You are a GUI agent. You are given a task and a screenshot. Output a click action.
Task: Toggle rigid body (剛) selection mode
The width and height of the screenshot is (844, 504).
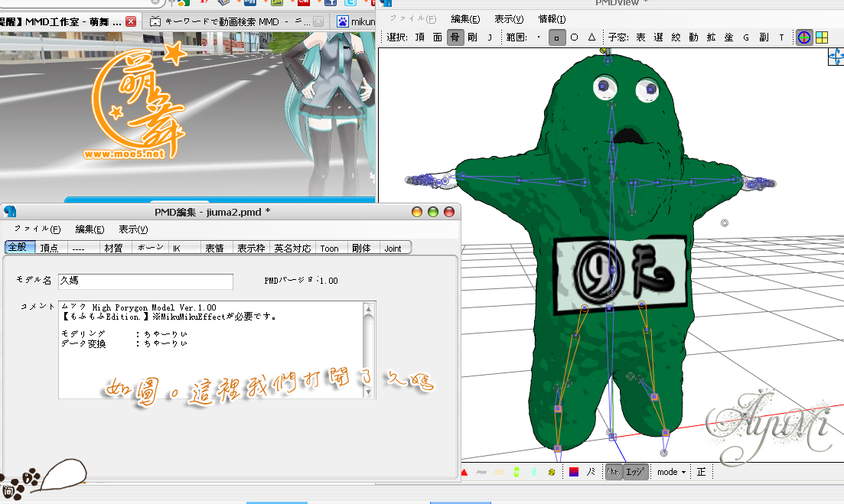click(x=473, y=37)
